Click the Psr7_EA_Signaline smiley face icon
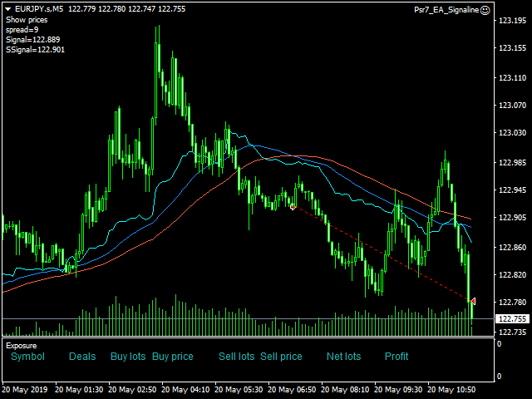532x399 pixels. tap(485, 10)
